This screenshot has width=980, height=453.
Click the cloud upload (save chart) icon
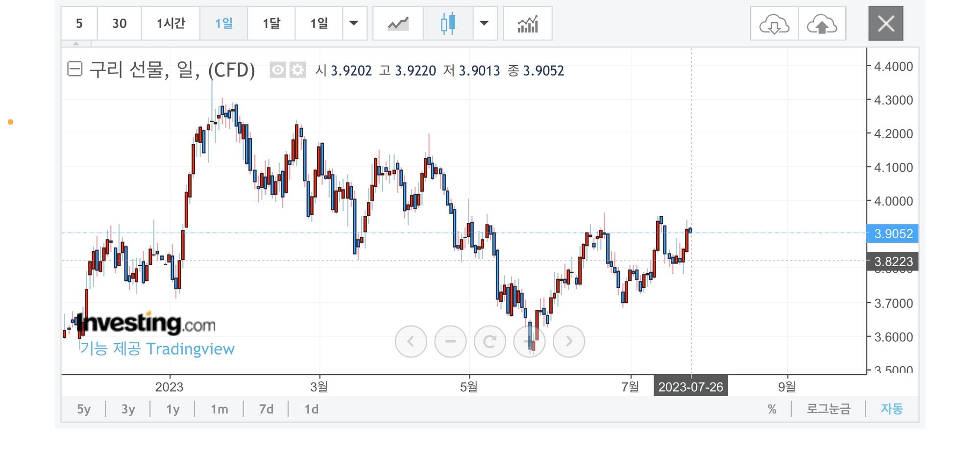click(822, 24)
